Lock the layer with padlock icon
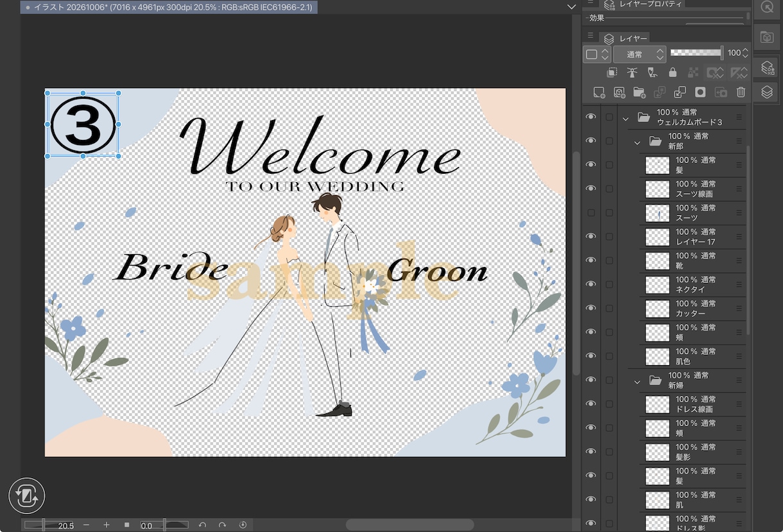The width and height of the screenshot is (783, 532). pos(673,73)
